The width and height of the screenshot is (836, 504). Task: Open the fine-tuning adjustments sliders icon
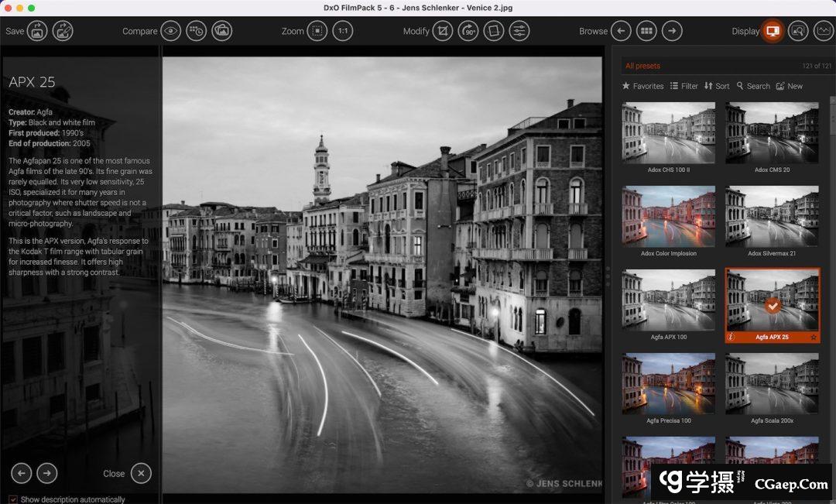coord(519,31)
